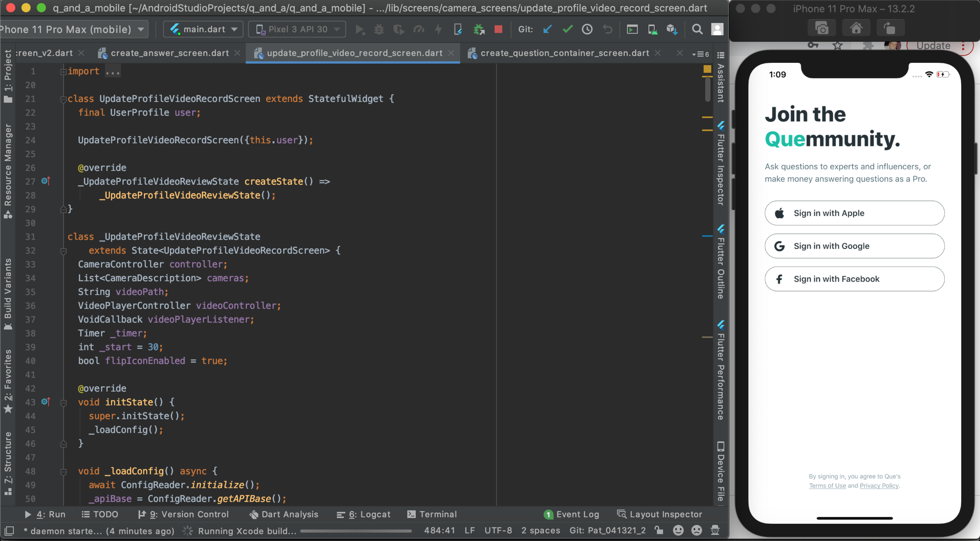This screenshot has width=980, height=541.
Task: Collapse _UpdateProfileVideoReviewState class fold on line 32
Action: [x=63, y=251]
